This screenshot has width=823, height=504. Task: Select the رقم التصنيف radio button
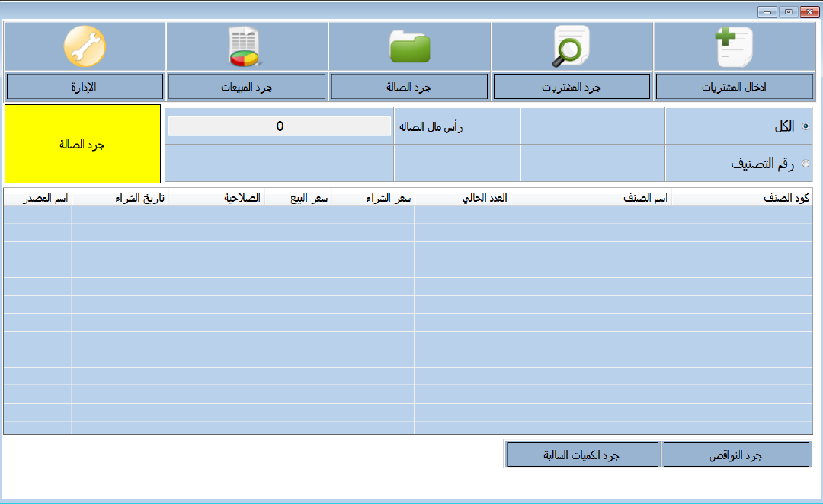click(804, 163)
